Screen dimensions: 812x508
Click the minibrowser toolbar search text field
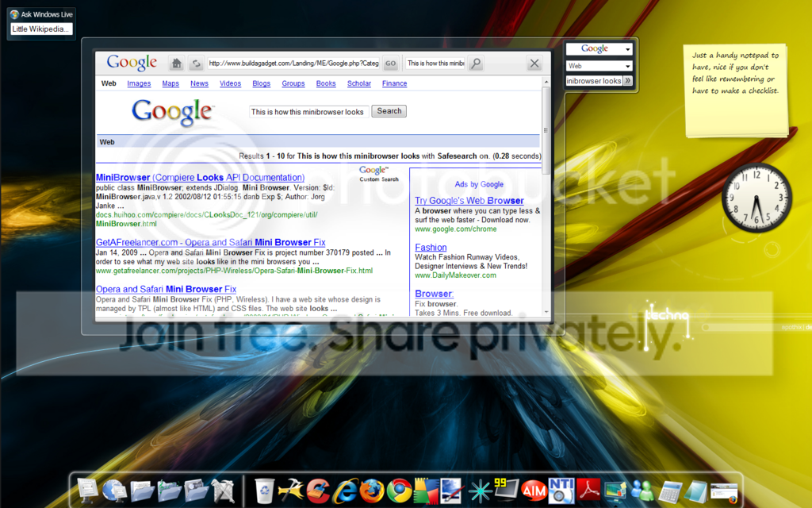[435, 63]
